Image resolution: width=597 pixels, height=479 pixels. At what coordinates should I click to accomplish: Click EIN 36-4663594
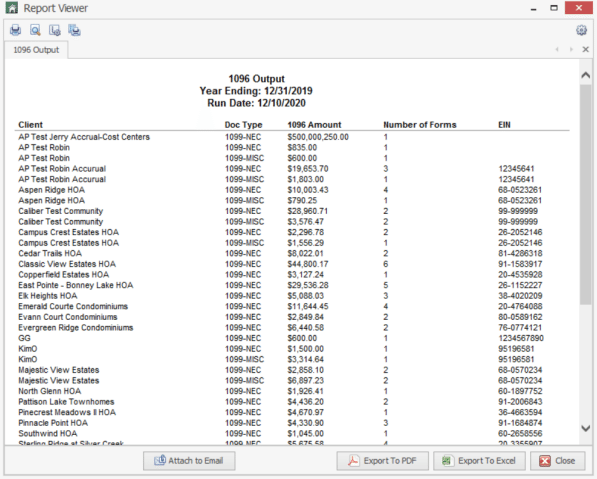pyautogui.click(x=520, y=412)
